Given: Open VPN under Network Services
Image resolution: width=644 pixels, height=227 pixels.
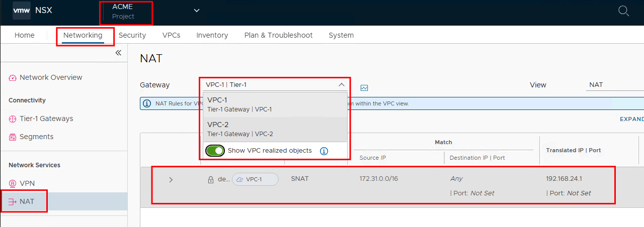Looking at the screenshot, I should pos(27,183).
